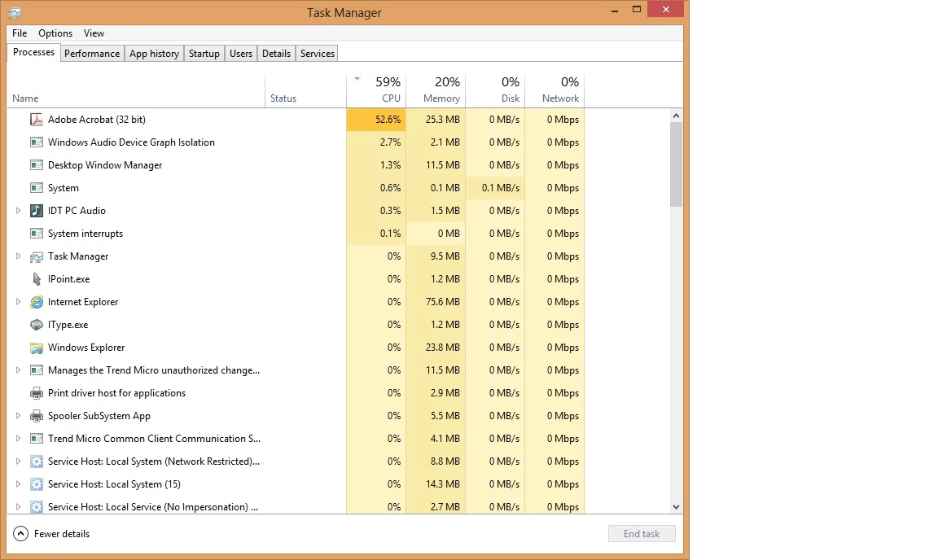The height and width of the screenshot is (560, 938).
Task: Click the scroll up arrow
Action: click(676, 116)
